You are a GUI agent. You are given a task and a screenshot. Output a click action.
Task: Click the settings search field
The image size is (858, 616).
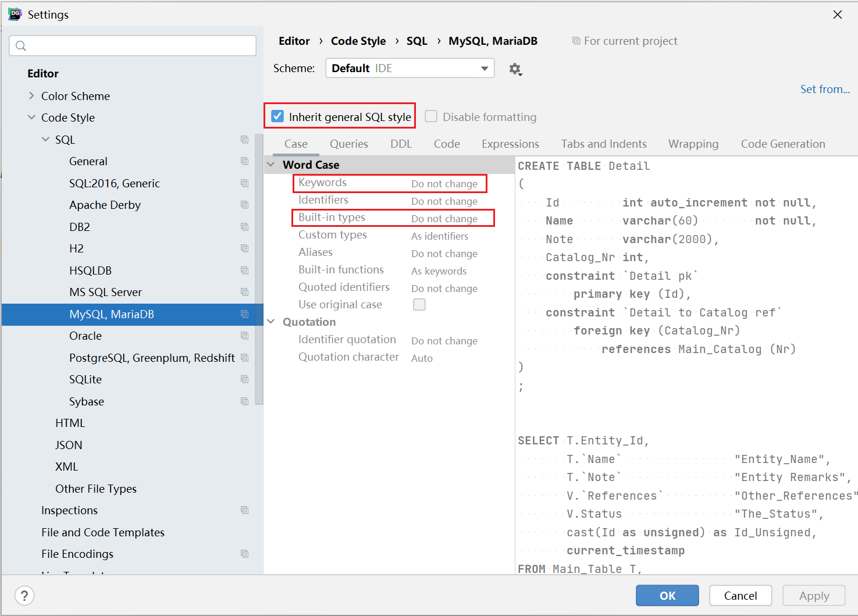(x=133, y=46)
